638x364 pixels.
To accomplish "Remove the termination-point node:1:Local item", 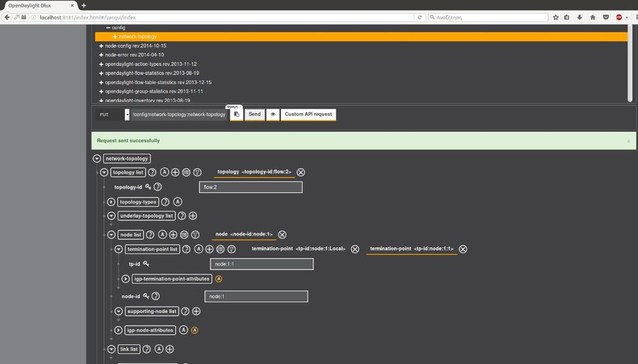I will (355, 249).
